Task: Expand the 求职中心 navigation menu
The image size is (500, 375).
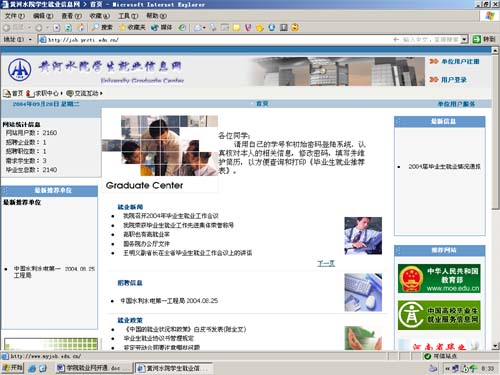Action: coord(44,93)
